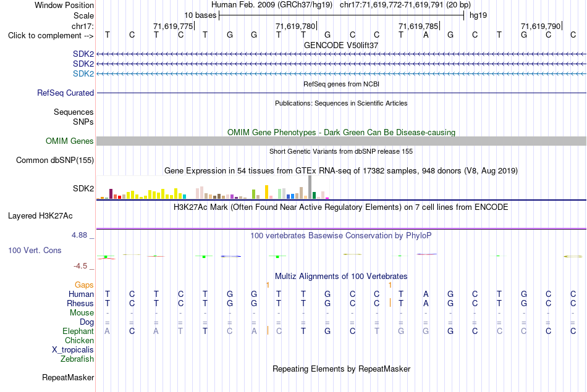
Task: Click the dark magenta bar in GTEx chart
Action: click(x=111, y=194)
